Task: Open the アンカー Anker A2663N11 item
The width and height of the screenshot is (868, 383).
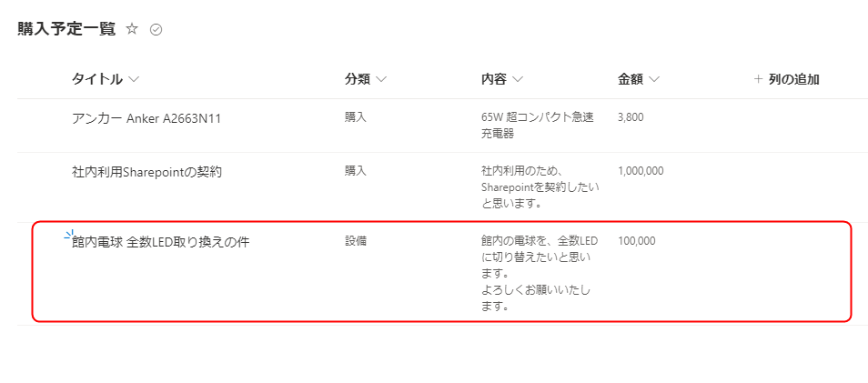Action: 146,118
